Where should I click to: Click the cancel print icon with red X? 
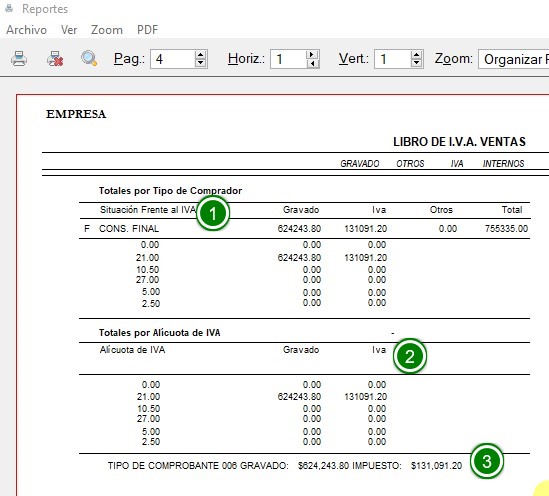pos(55,58)
